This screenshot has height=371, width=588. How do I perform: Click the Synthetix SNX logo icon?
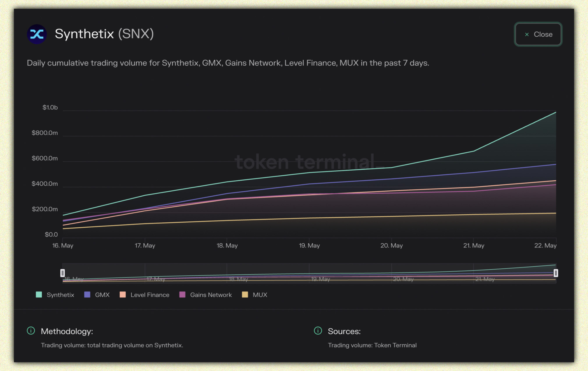click(x=37, y=34)
